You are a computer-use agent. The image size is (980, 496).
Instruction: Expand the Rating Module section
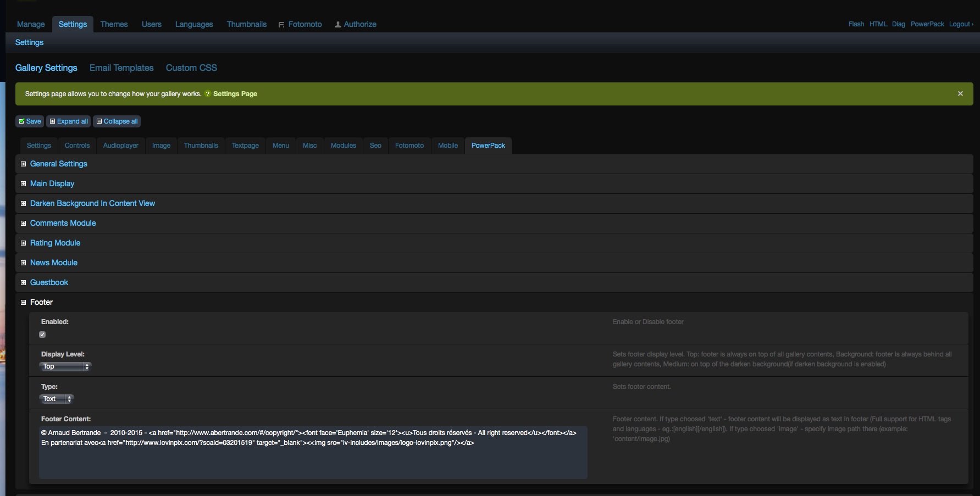tap(55, 243)
